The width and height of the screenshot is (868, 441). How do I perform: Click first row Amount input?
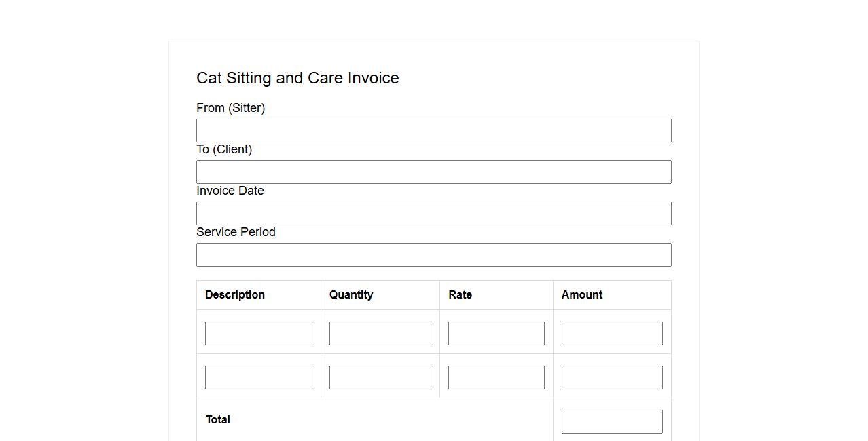[x=611, y=334]
